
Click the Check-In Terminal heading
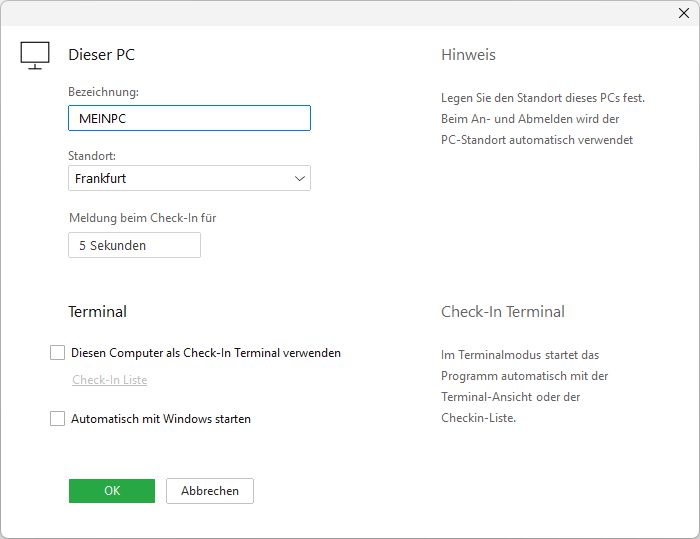pyautogui.click(x=502, y=312)
